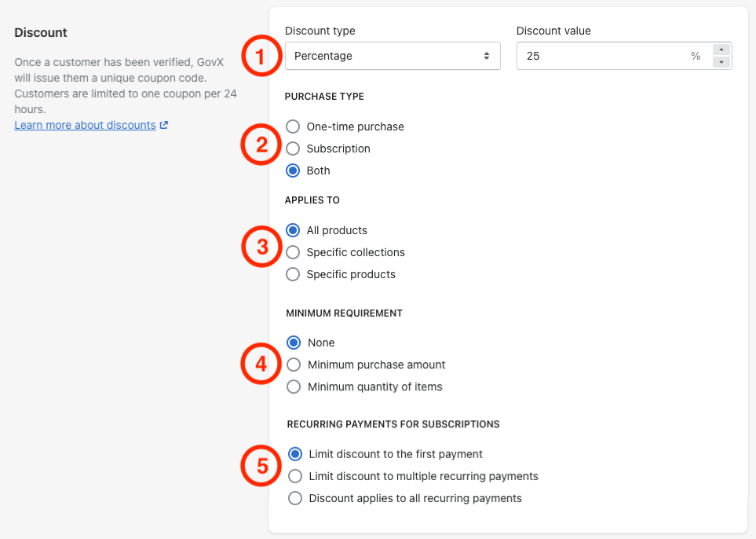Viewport: 756px width, 539px height.
Task: Select the Subscription purchase type
Action: tap(293, 148)
